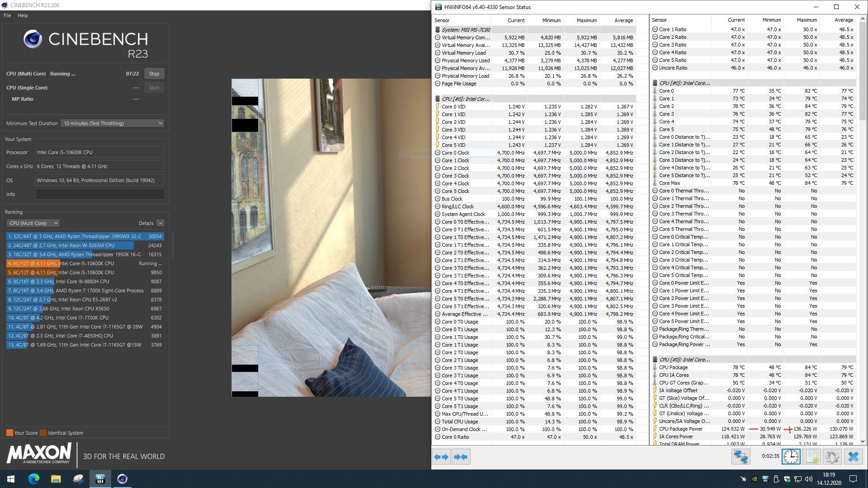Open HWiNFO sensor settings gear
The image size is (868, 488).
832,457
